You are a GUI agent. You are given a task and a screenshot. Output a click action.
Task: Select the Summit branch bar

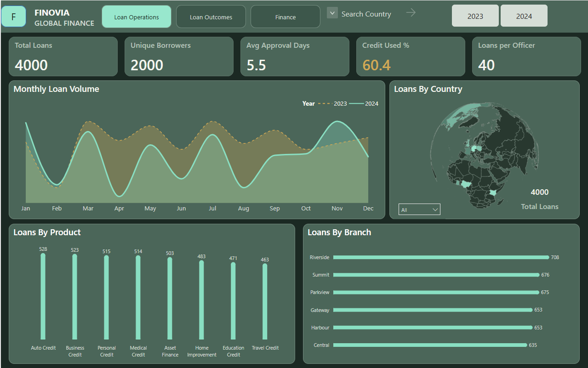pos(436,275)
